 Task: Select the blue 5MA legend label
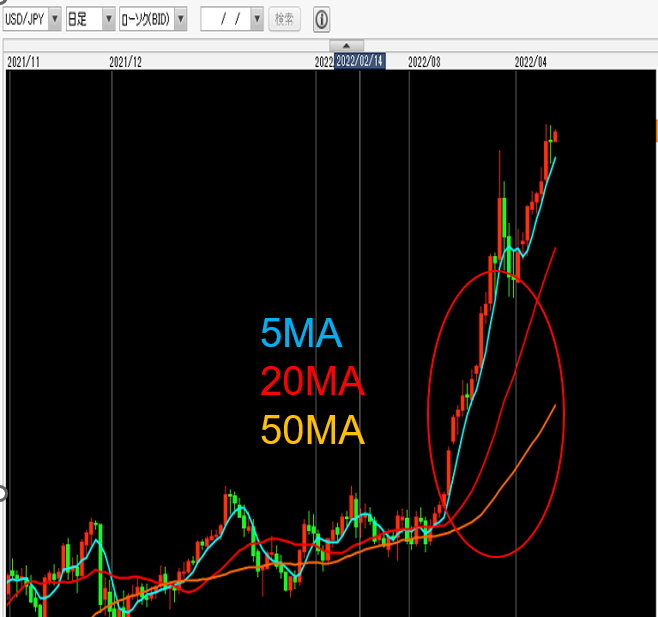[x=301, y=334]
